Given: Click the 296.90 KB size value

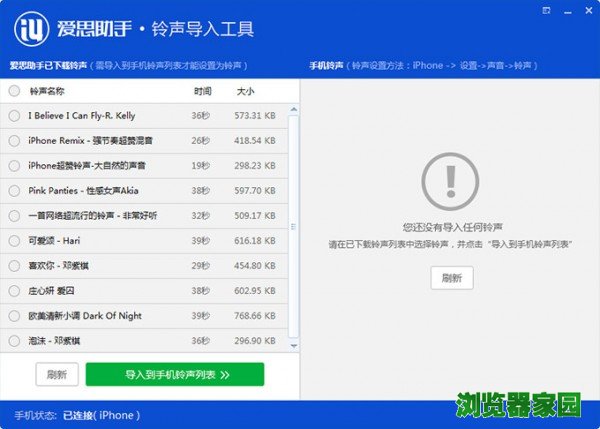Looking at the screenshot, I should pyautogui.click(x=255, y=341).
